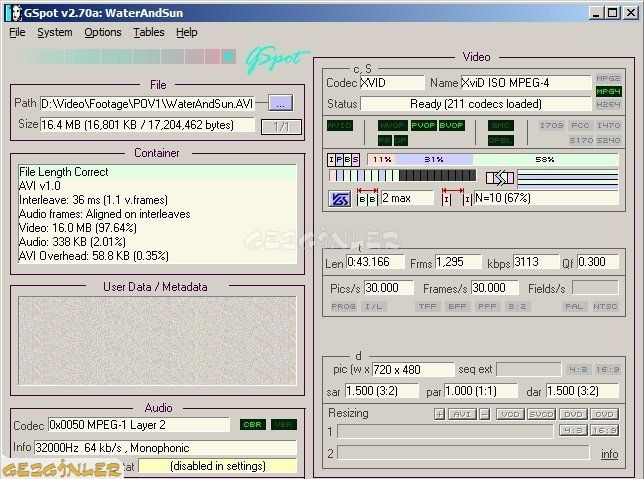Screen dimensions: 644x479
Task: Click the AVID indicator
Action: pos(340,125)
